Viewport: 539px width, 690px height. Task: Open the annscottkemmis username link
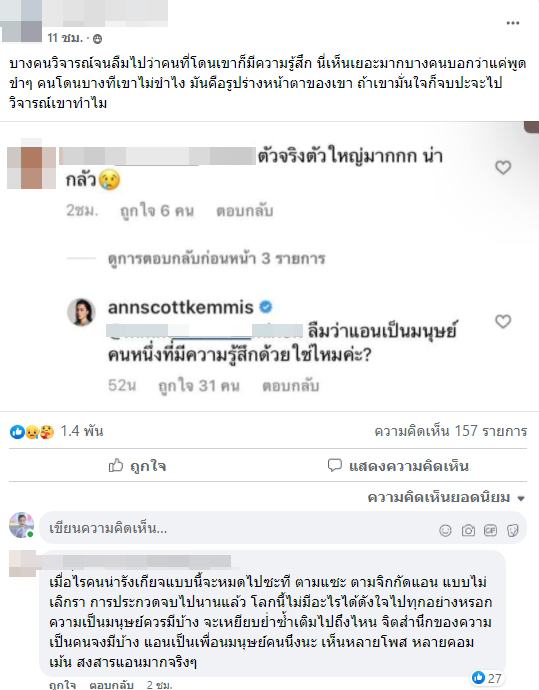pyautogui.click(x=180, y=307)
